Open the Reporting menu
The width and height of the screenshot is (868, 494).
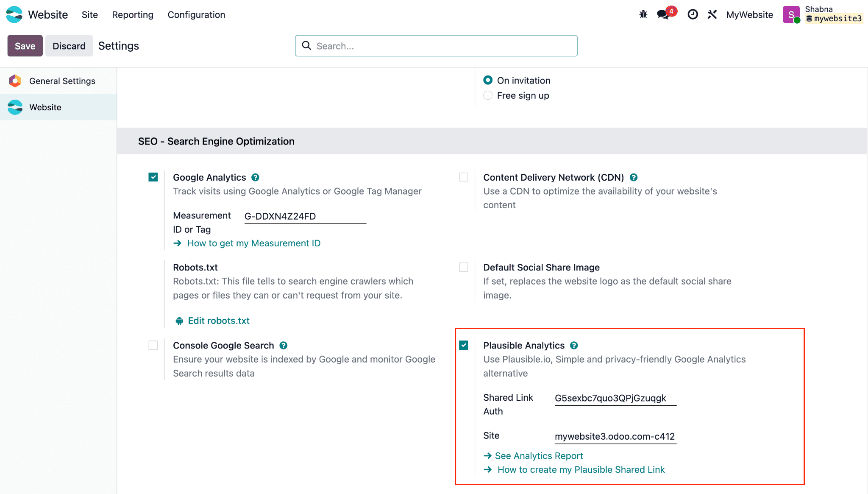coord(133,15)
